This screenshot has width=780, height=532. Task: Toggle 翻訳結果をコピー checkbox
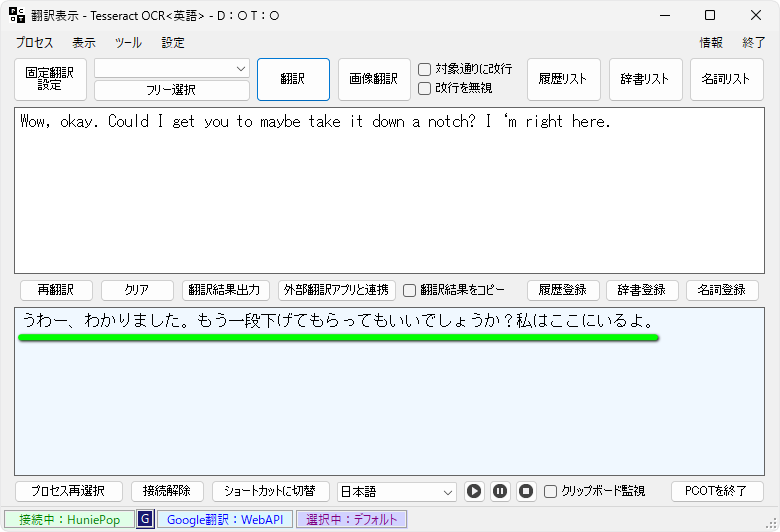pos(409,290)
